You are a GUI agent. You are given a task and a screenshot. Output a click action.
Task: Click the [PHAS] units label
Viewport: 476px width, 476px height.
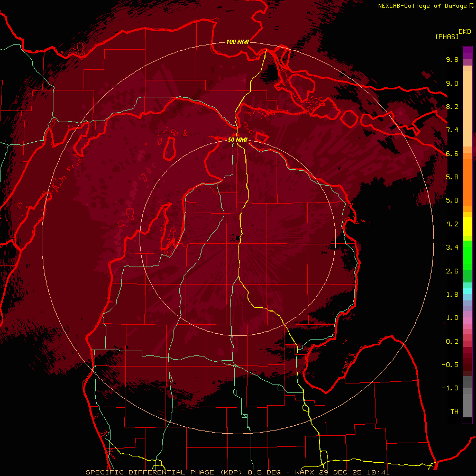[447, 36]
